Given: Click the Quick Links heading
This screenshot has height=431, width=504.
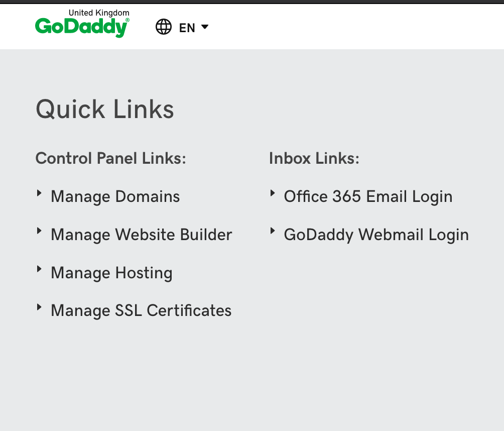Looking at the screenshot, I should 105,110.
